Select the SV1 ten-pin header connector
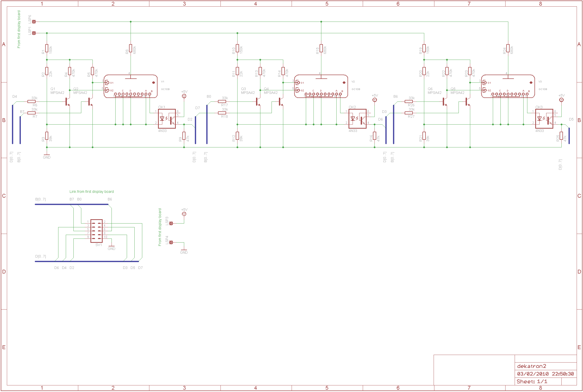The image size is (583, 392). [97, 231]
